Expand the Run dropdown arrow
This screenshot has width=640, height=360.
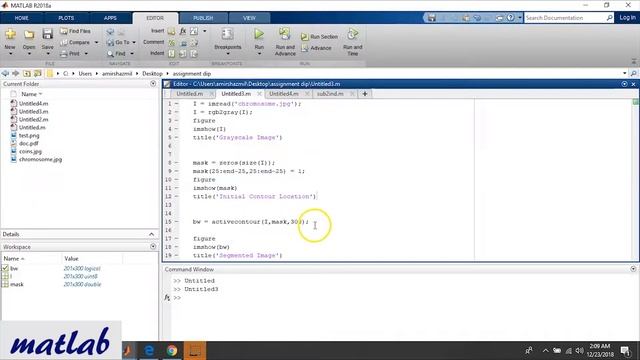click(259, 54)
